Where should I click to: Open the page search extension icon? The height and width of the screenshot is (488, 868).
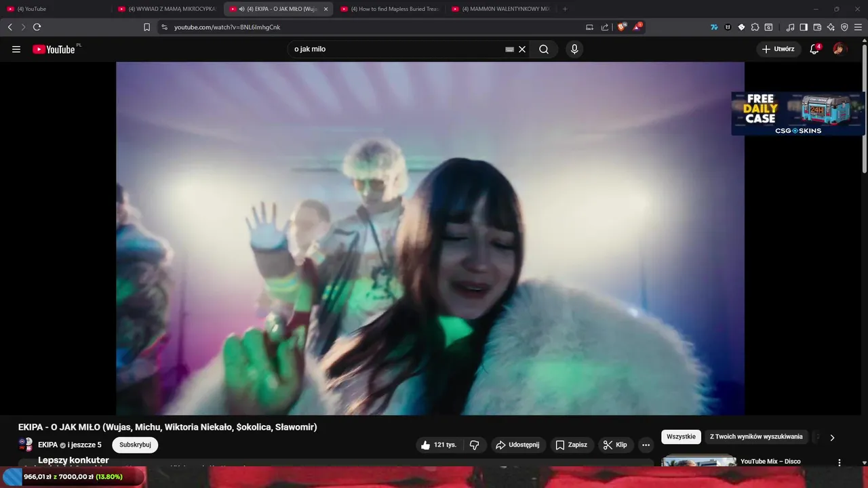[768, 27]
